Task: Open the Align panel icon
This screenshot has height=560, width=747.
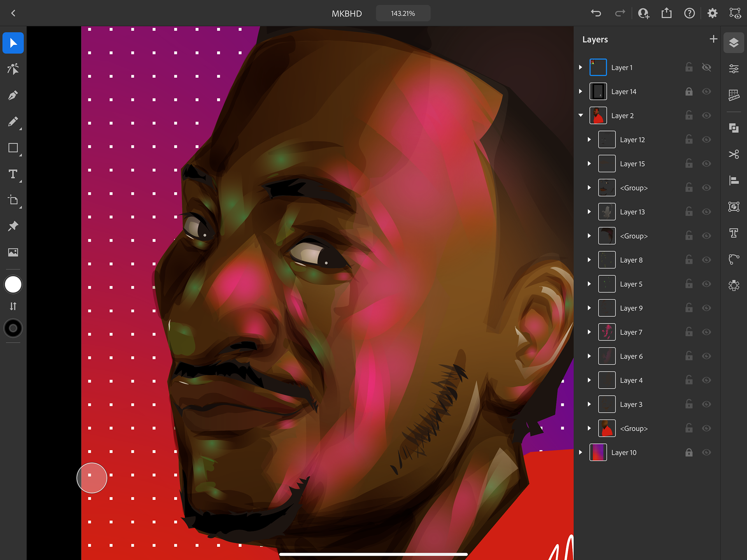Action: coord(734,181)
